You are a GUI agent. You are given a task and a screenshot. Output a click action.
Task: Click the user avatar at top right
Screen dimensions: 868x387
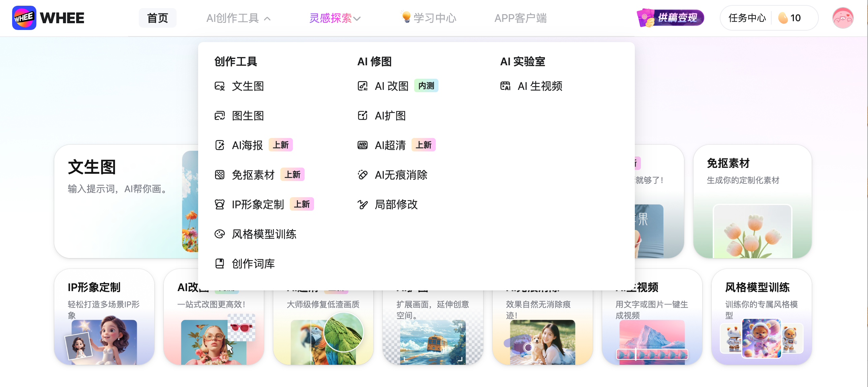click(842, 18)
